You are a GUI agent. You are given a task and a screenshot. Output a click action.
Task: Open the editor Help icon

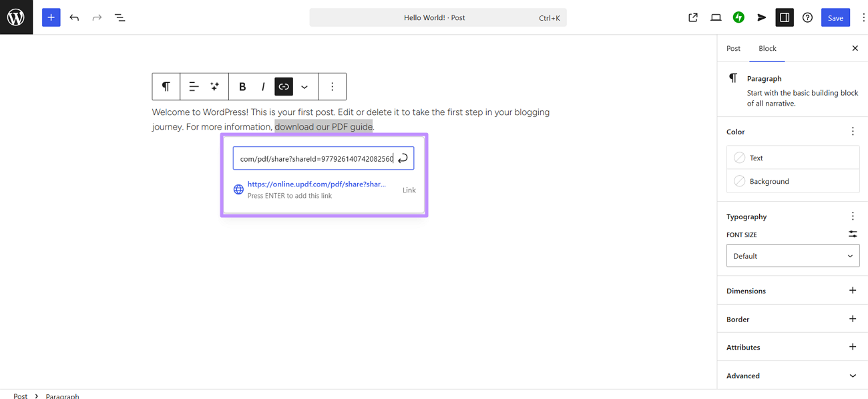tap(807, 17)
